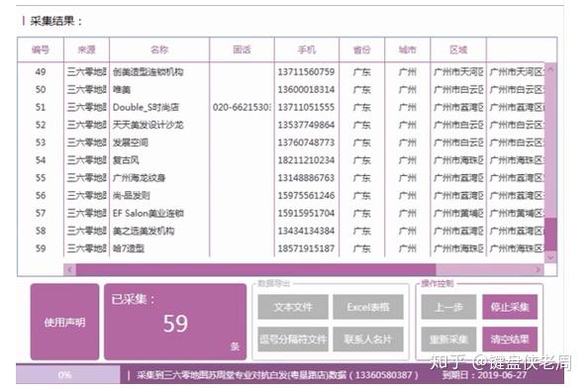This screenshot has height=388, width=588.
Task: Click the 使用声明 button
Action: (x=65, y=322)
